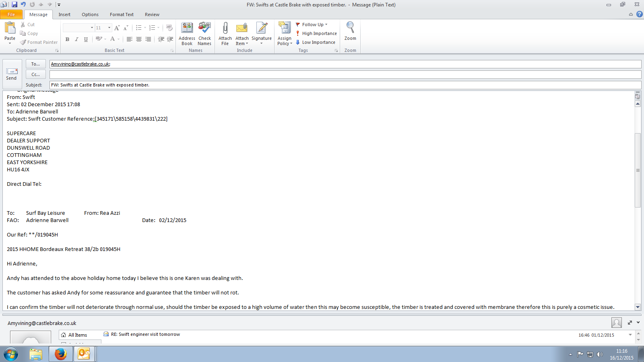Click into the Cc address field

345,75
